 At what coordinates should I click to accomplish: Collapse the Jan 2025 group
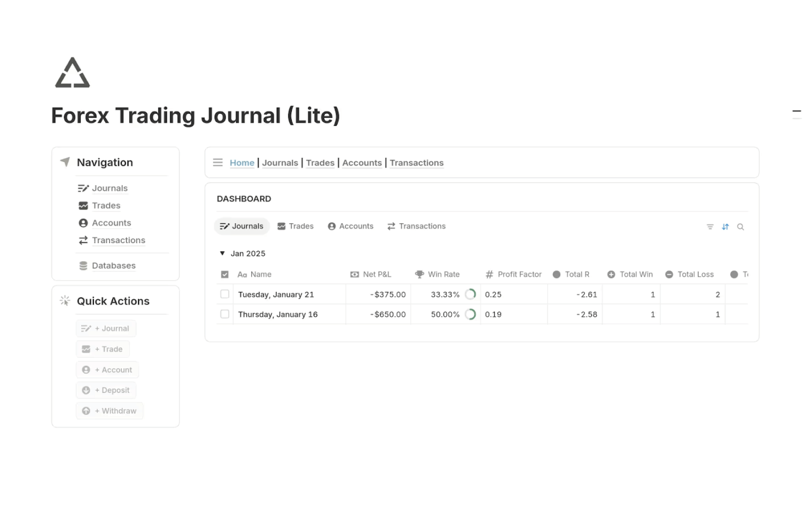pos(222,253)
